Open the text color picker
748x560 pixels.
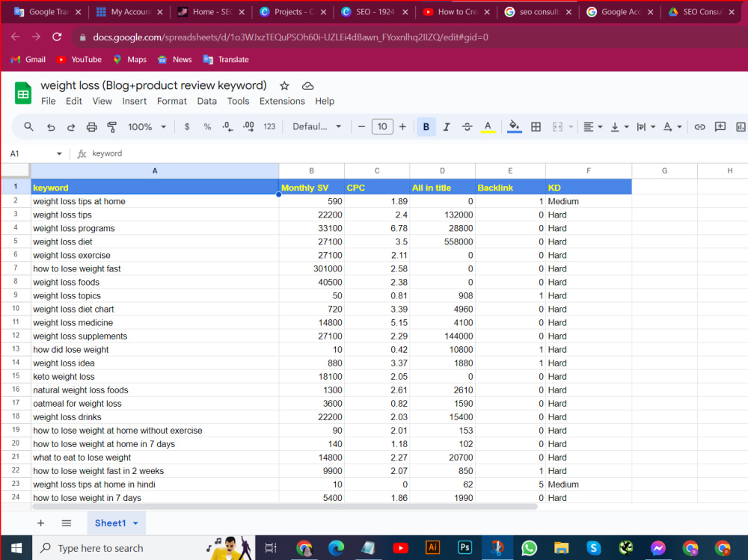click(x=488, y=127)
